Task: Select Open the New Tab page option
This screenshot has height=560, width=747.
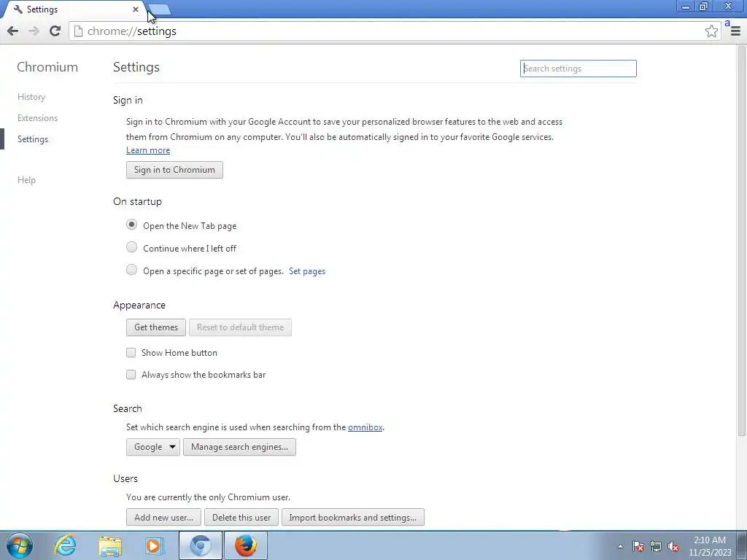Action: pos(131,225)
